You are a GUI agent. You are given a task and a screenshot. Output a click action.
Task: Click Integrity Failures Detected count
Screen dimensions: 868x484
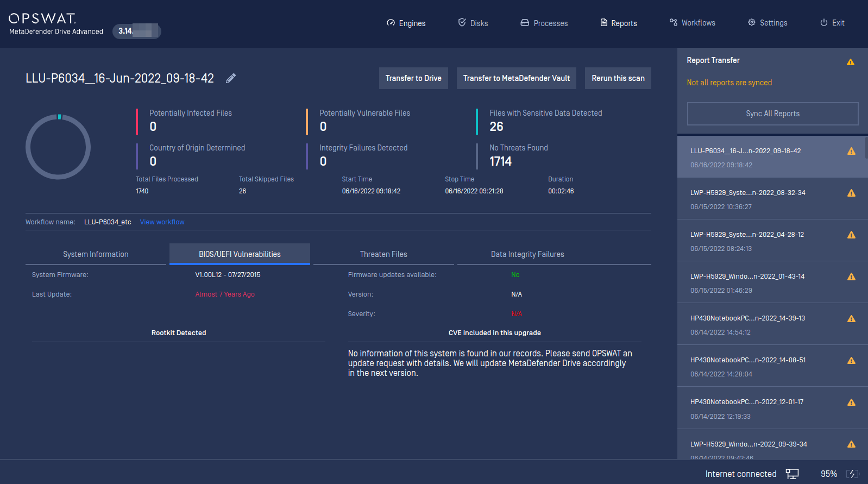323,161
